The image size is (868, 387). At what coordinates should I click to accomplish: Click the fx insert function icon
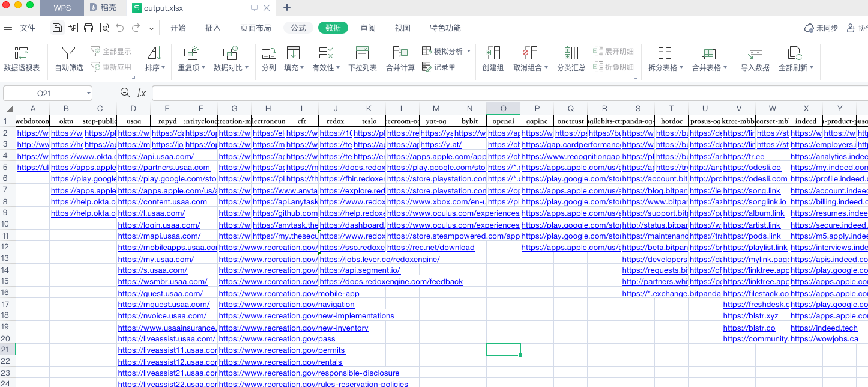click(142, 93)
